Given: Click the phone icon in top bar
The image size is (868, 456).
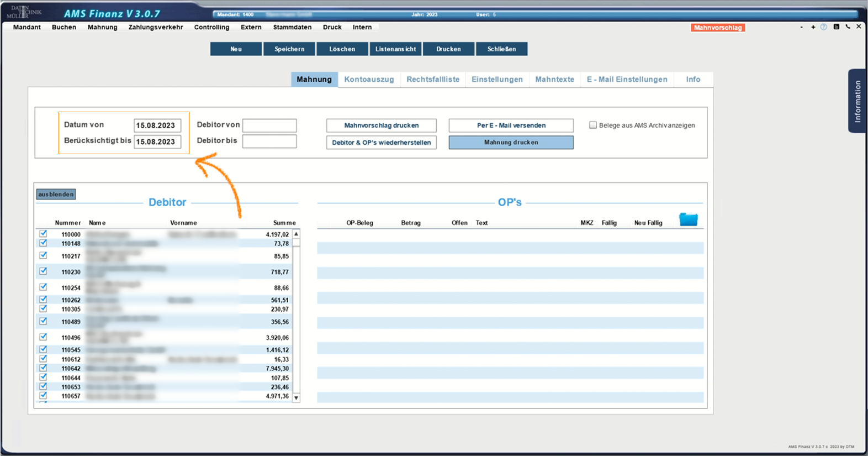Looking at the screenshot, I should tap(848, 27).
